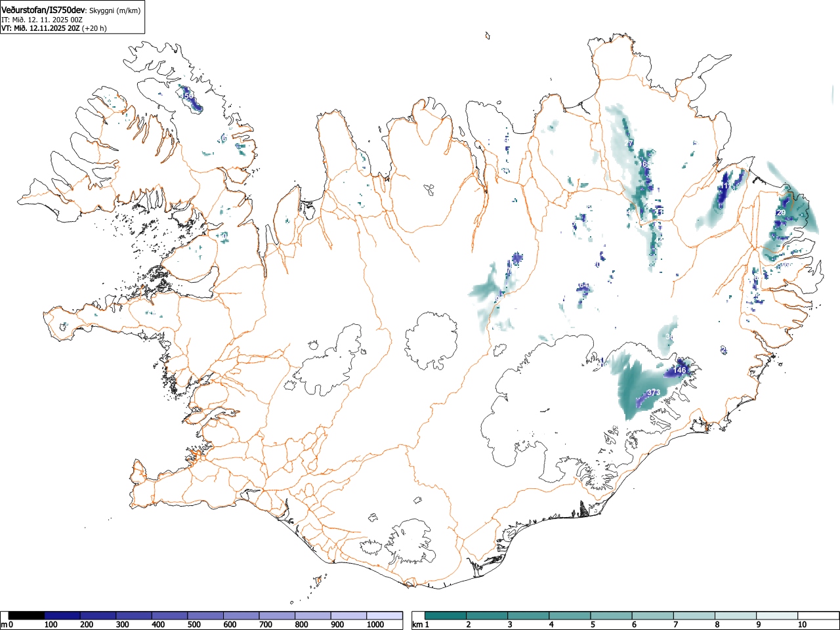Choose the 900–1000 m lavender legend segment

coord(348,616)
